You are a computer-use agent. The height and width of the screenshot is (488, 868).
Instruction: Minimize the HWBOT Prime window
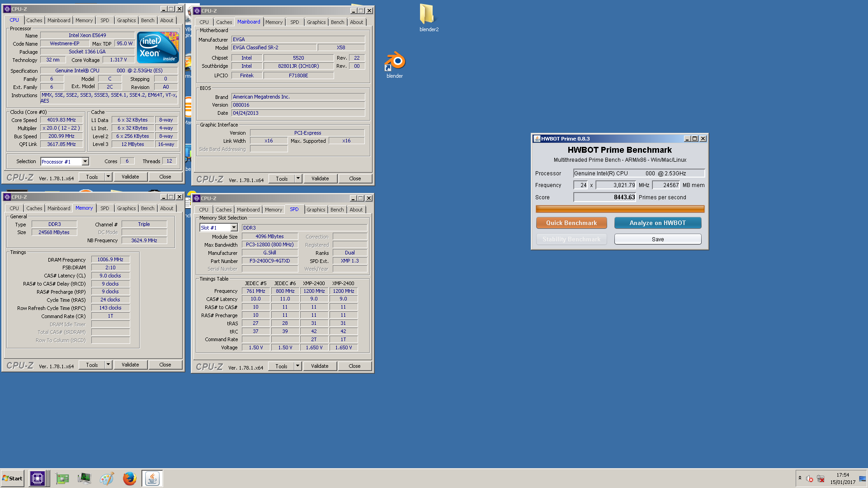click(x=687, y=139)
